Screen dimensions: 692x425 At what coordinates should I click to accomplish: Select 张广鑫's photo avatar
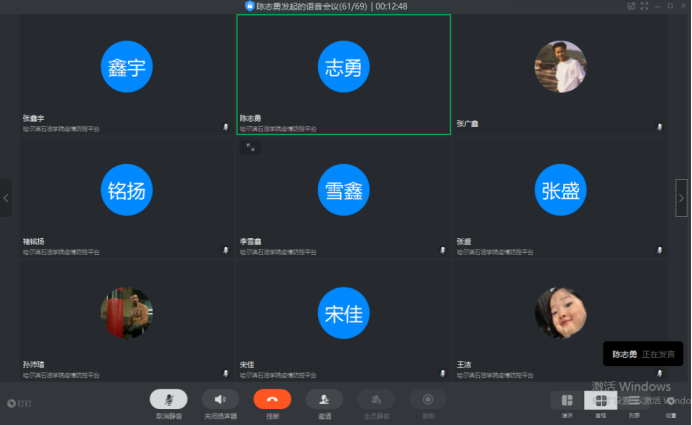pos(560,67)
